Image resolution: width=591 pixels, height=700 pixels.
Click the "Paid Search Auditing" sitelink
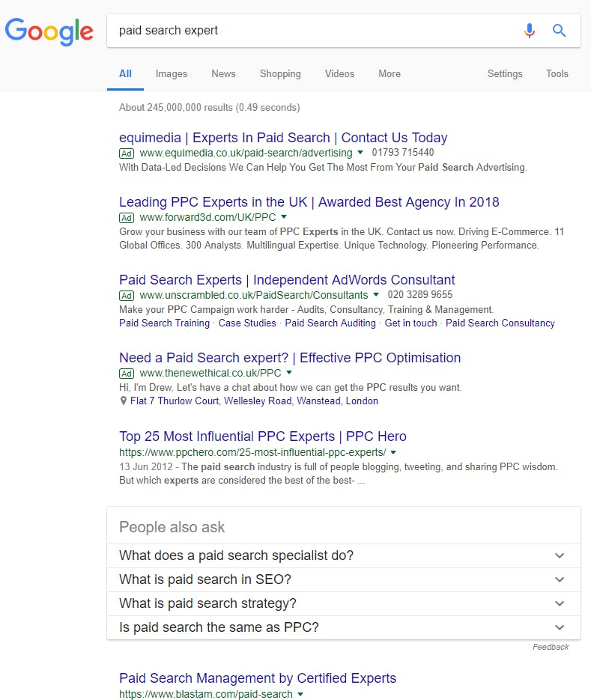point(330,323)
